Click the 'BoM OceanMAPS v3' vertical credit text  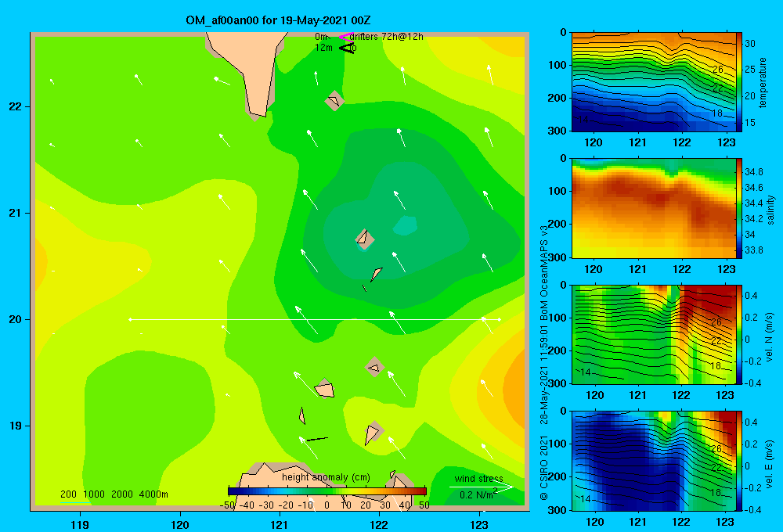(544, 272)
